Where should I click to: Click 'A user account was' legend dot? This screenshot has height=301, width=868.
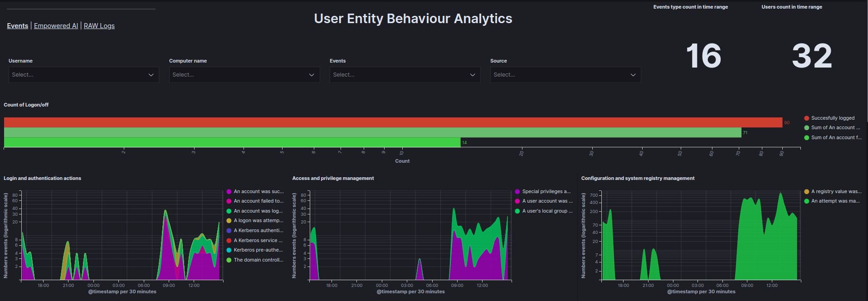[x=517, y=201]
